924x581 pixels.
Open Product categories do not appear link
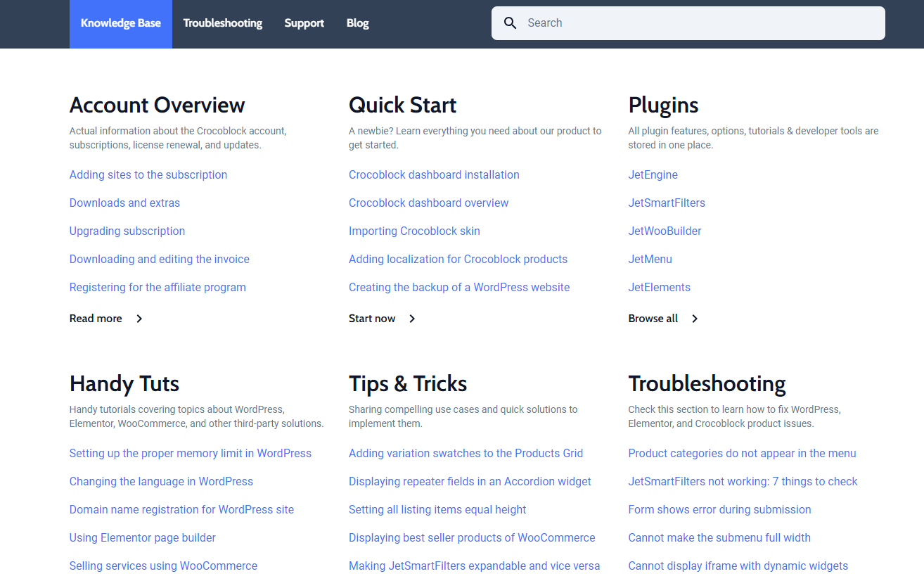[x=743, y=453]
